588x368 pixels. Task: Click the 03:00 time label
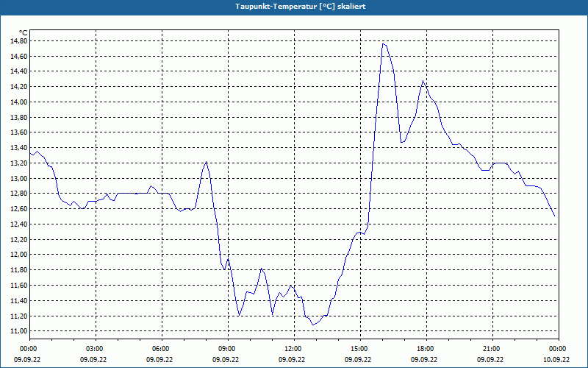tap(96, 349)
